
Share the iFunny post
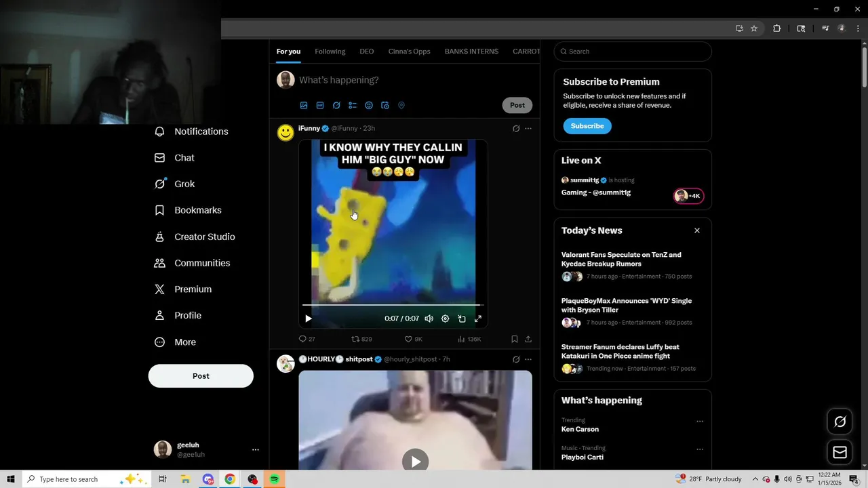coord(528,339)
